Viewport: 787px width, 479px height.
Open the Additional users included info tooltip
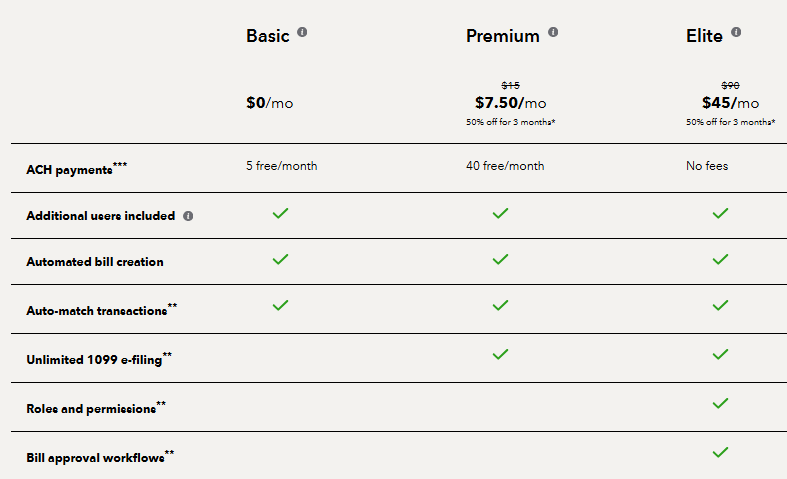(x=188, y=215)
